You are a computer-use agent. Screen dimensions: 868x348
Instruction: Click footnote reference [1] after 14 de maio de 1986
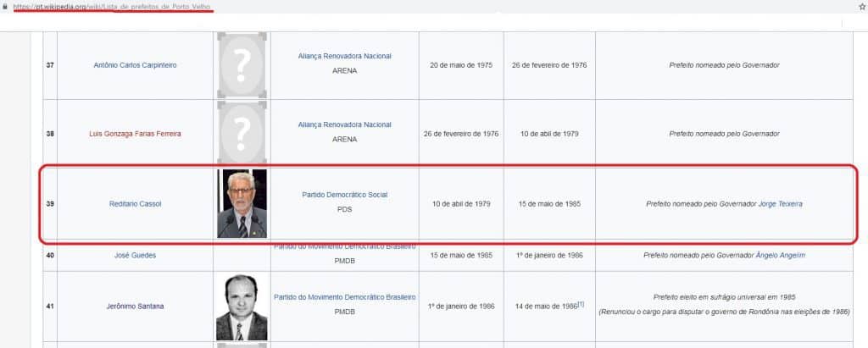(581, 304)
